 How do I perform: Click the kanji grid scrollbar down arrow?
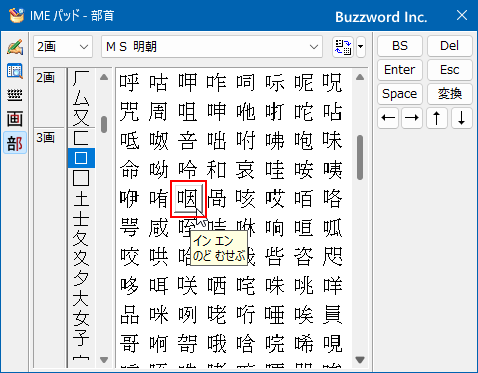pyautogui.click(x=360, y=359)
